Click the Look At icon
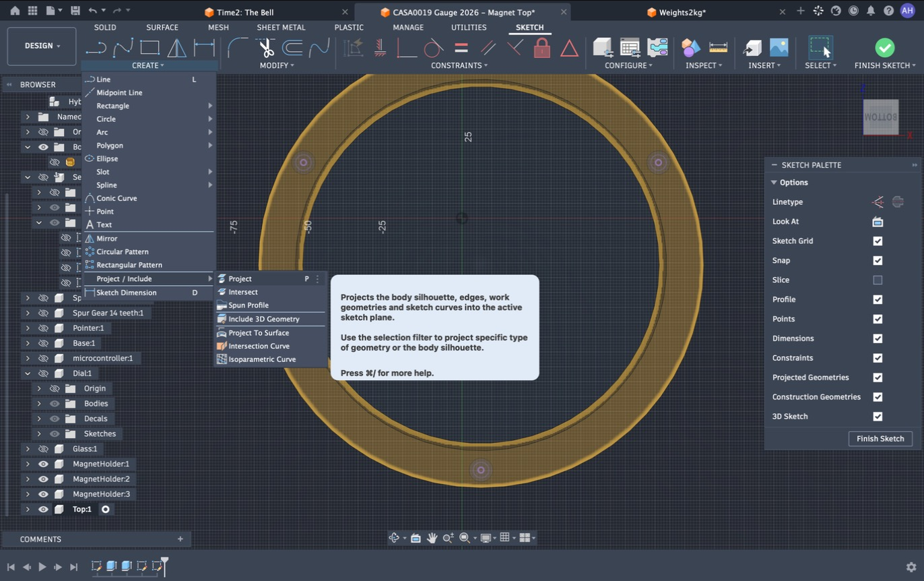Screen dimensions: 924x581 click(x=878, y=221)
